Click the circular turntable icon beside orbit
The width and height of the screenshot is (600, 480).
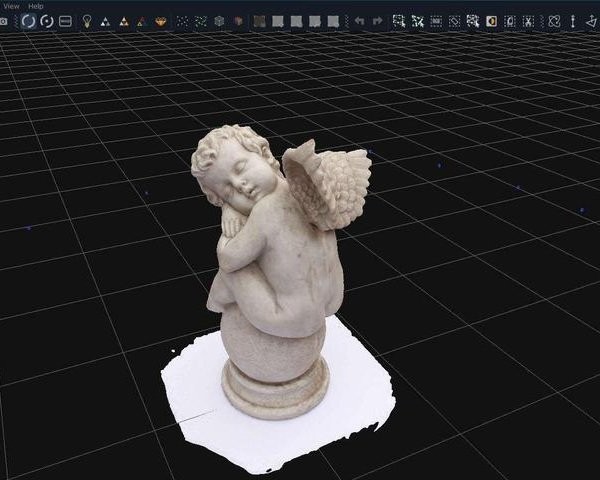47,21
